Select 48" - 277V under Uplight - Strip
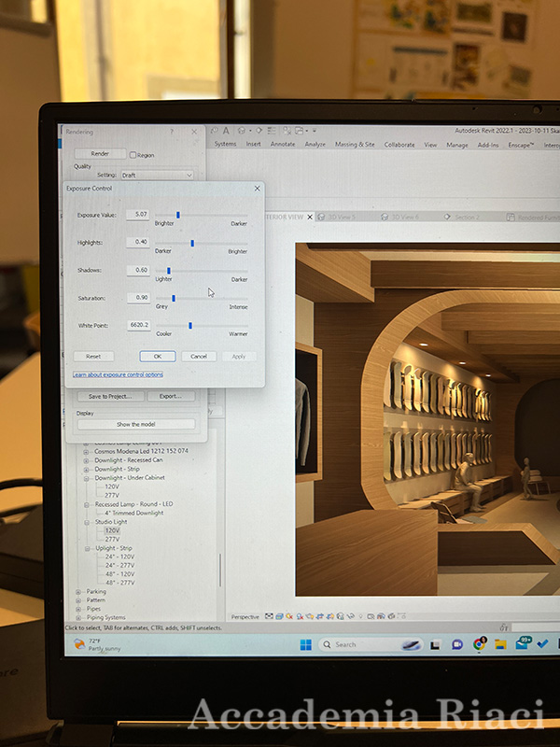560x747 pixels. [120, 583]
